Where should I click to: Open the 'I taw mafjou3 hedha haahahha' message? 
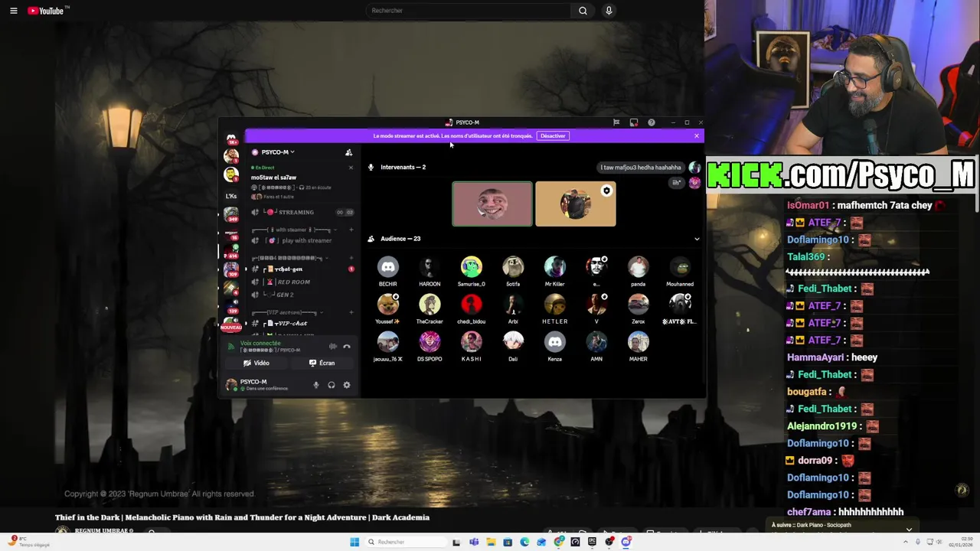point(641,168)
